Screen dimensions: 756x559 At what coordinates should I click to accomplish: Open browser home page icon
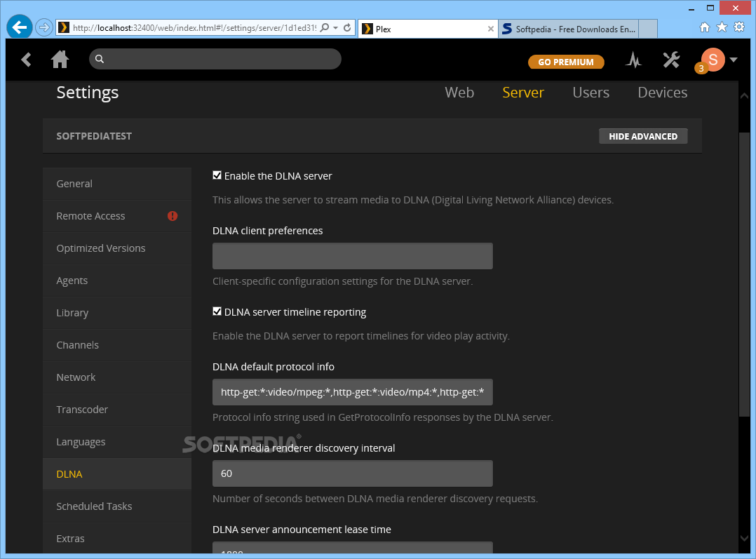[705, 27]
